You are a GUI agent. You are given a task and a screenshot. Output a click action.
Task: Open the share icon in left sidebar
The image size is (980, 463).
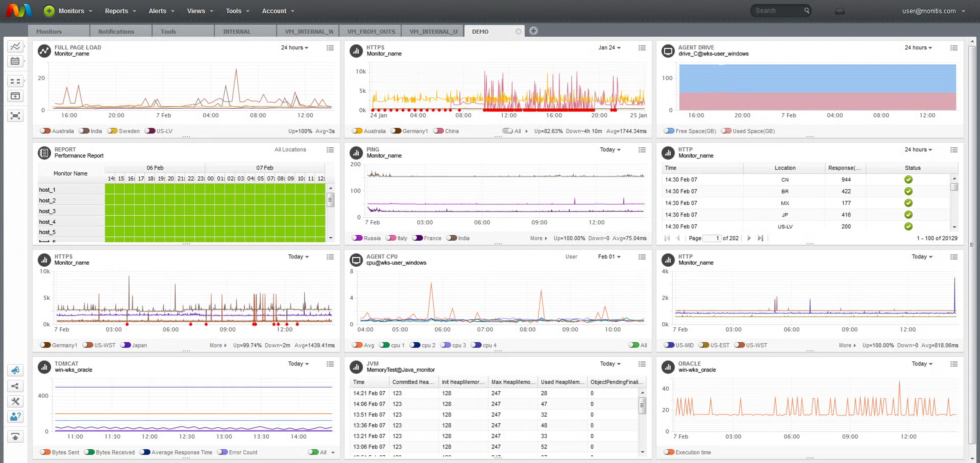15,386
